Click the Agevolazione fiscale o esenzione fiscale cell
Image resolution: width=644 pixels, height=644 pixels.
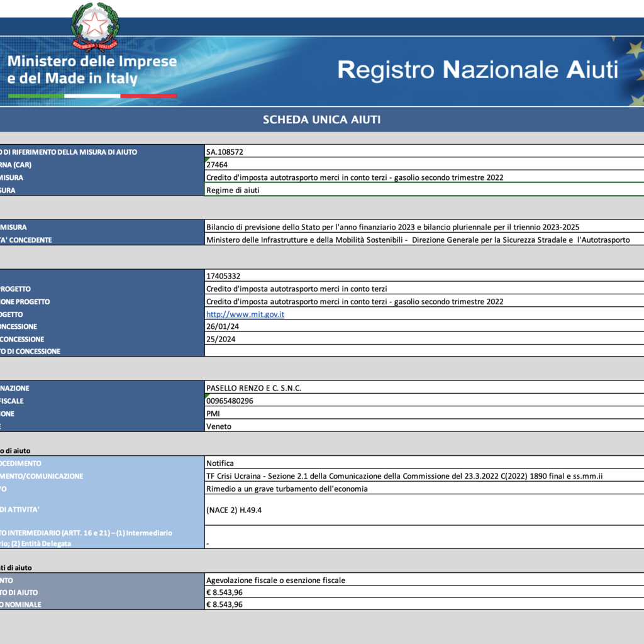click(x=424, y=580)
